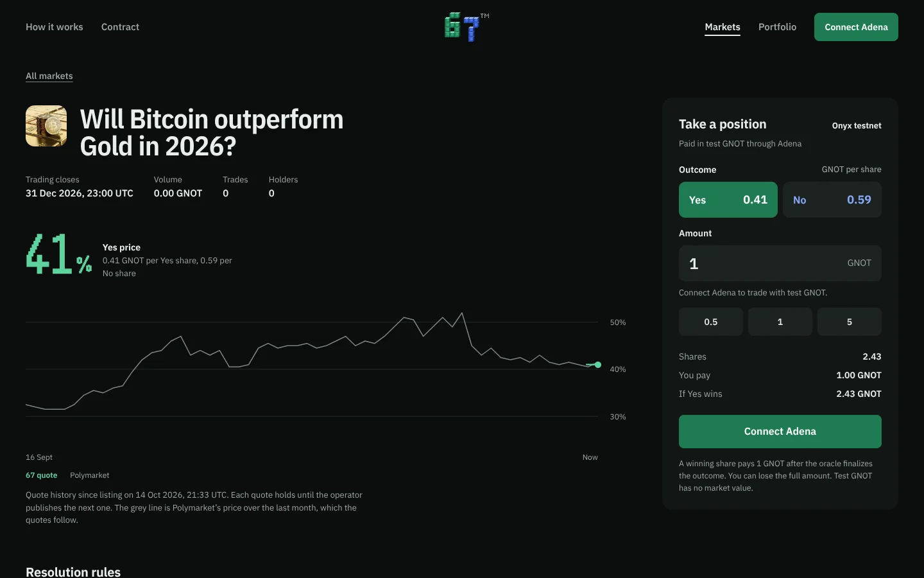
Task: Select the No outcome at 0.59
Action: point(832,200)
